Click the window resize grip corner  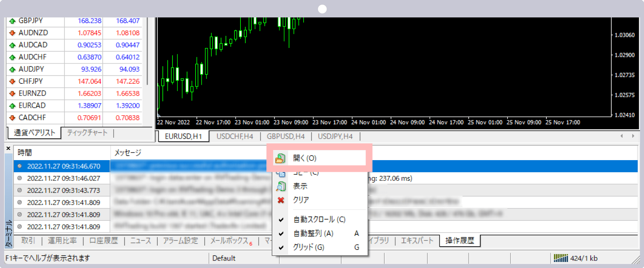point(636,259)
